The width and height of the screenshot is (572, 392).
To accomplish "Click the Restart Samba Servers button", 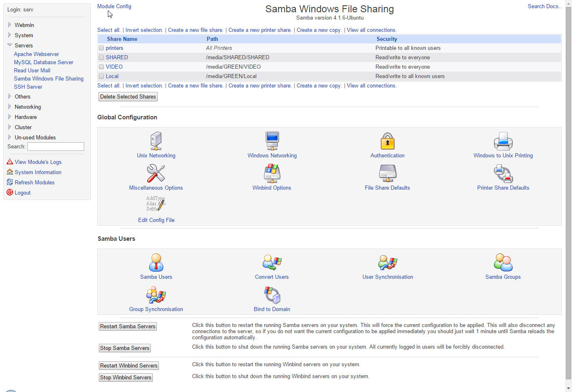I will [x=128, y=326].
